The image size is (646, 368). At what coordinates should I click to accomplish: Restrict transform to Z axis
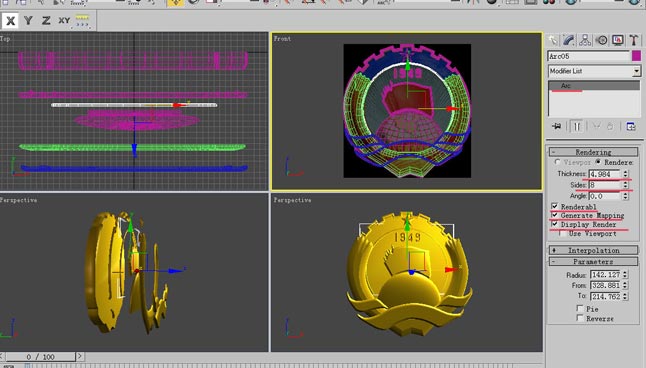click(46, 21)
